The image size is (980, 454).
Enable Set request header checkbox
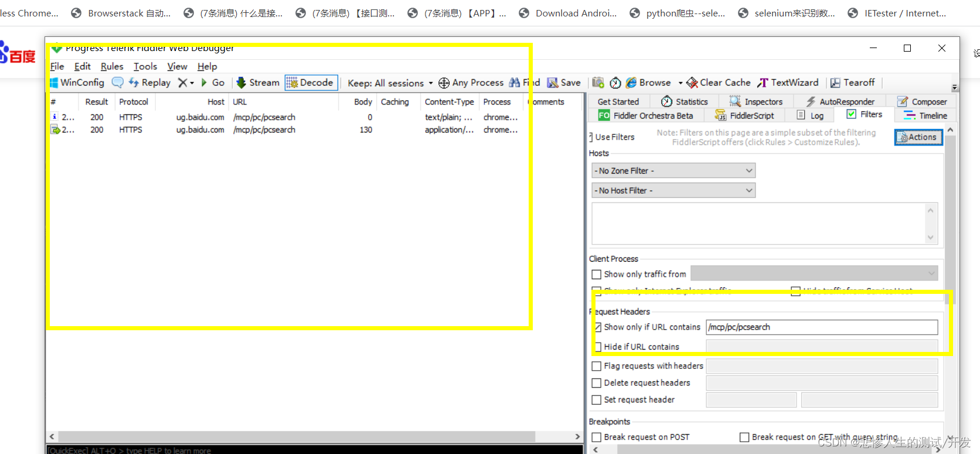click(x=597, y=400)
